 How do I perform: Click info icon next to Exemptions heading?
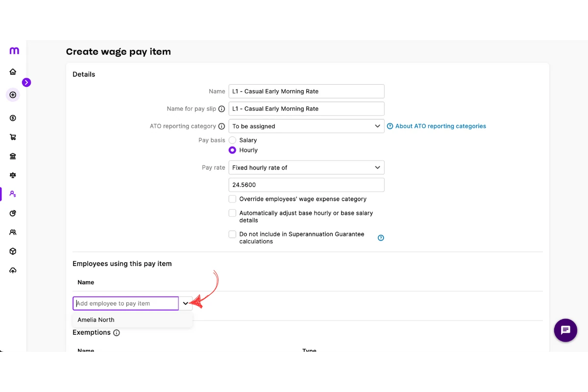point(116,333)
